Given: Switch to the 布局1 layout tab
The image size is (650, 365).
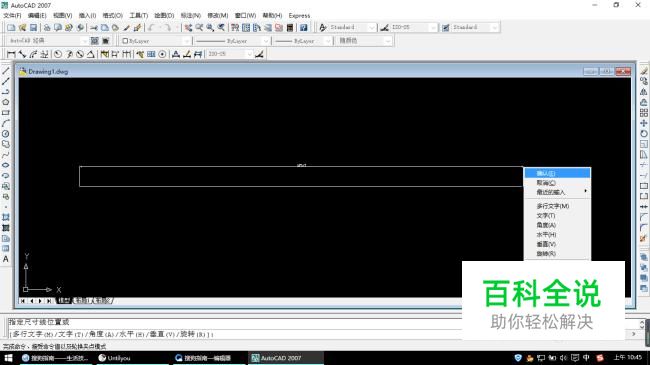Looking at the screenshot, I should [x=82, y=301].
